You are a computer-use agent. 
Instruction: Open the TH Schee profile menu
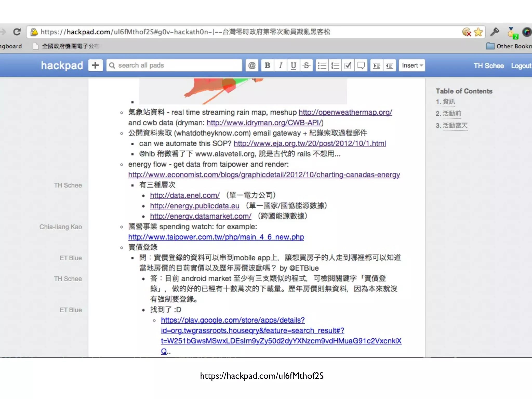pyautogui.click(x=489, y=66)
